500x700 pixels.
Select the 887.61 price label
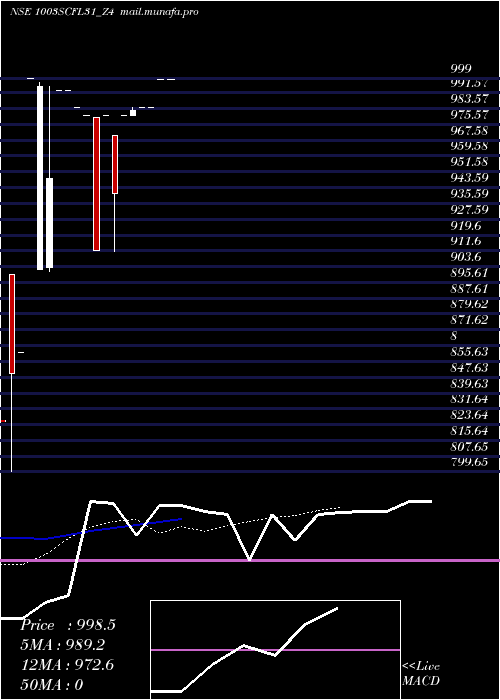(x=469, y=288)
